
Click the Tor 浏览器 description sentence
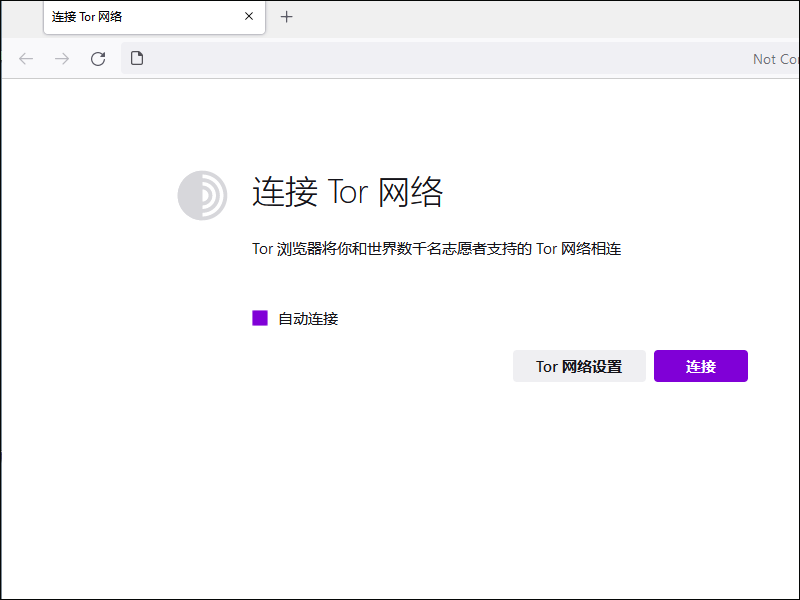pos(436,249)
